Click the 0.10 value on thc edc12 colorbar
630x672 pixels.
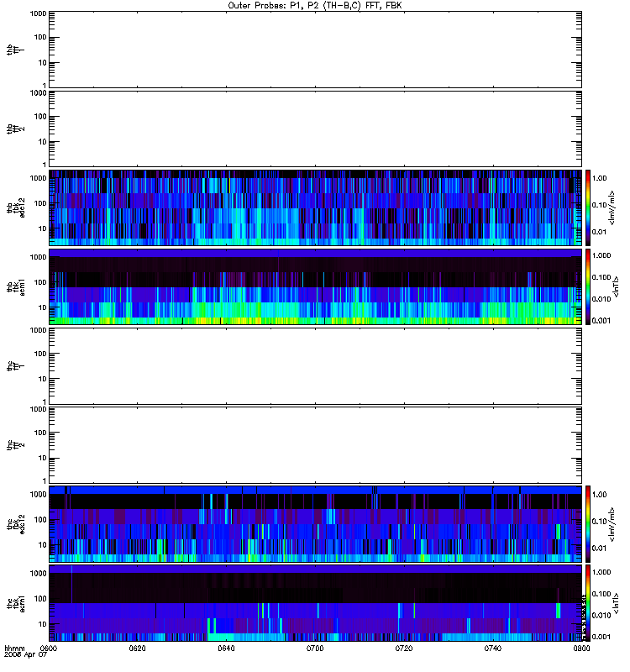point(600,521)
